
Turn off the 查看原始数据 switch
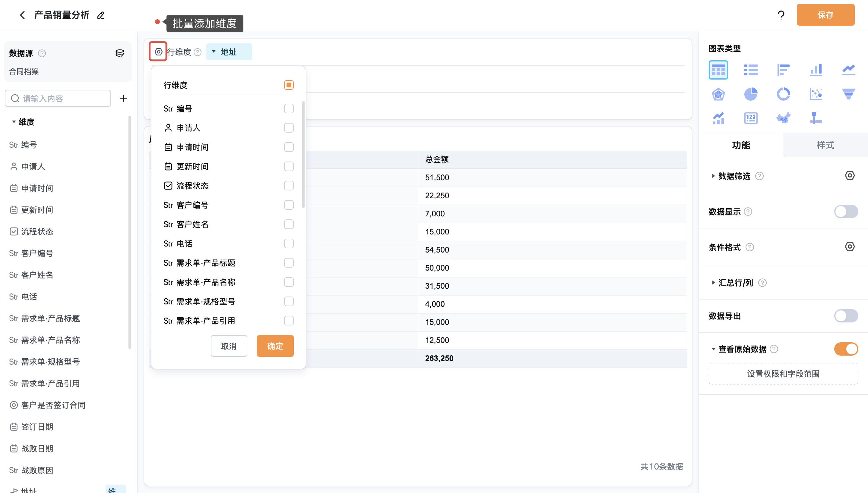pos(846,349)
